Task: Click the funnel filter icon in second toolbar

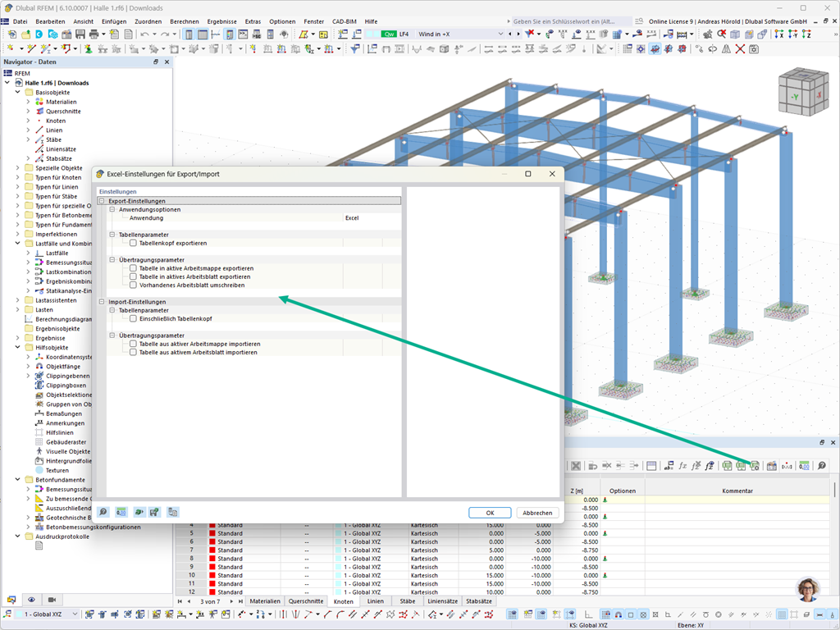Action: pos(354,49)
